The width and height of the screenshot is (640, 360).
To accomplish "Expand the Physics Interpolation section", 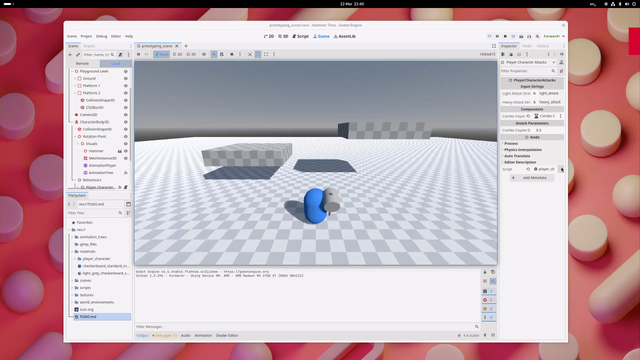I will point(523,150).
